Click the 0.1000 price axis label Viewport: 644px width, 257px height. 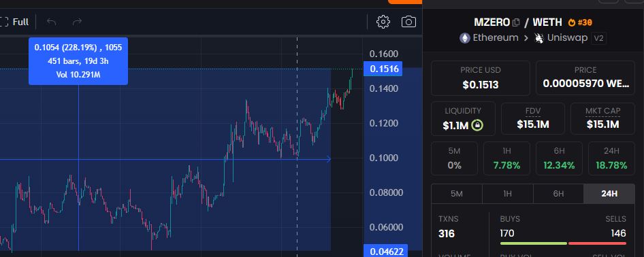(x=383, y=158)
